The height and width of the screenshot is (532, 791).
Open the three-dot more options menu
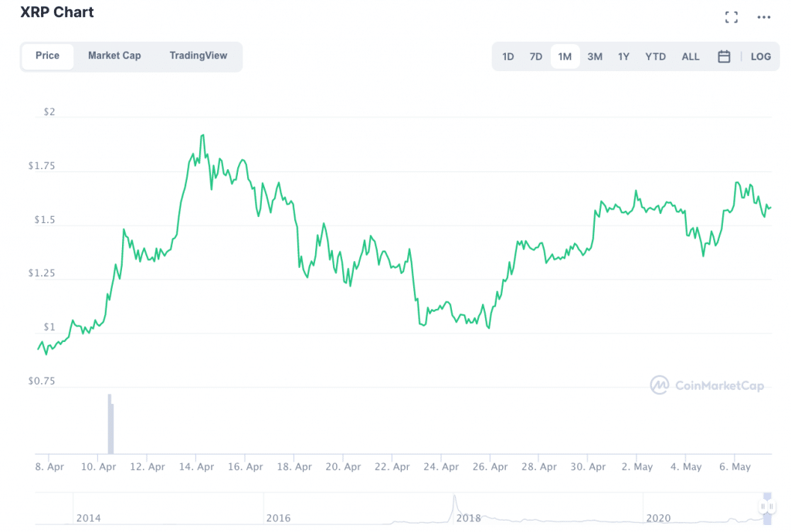coord(764,17)
